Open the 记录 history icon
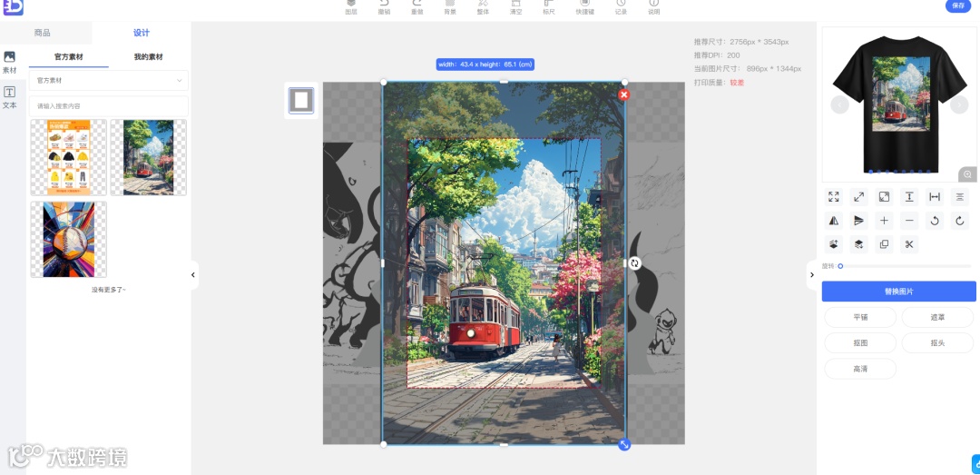 pos(621,7)
